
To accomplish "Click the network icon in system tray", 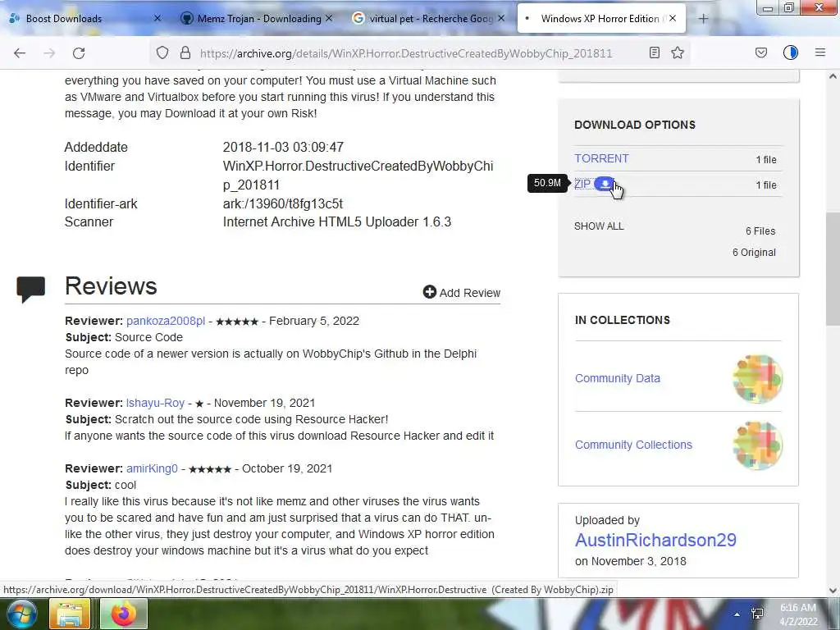I will point(757,614).
